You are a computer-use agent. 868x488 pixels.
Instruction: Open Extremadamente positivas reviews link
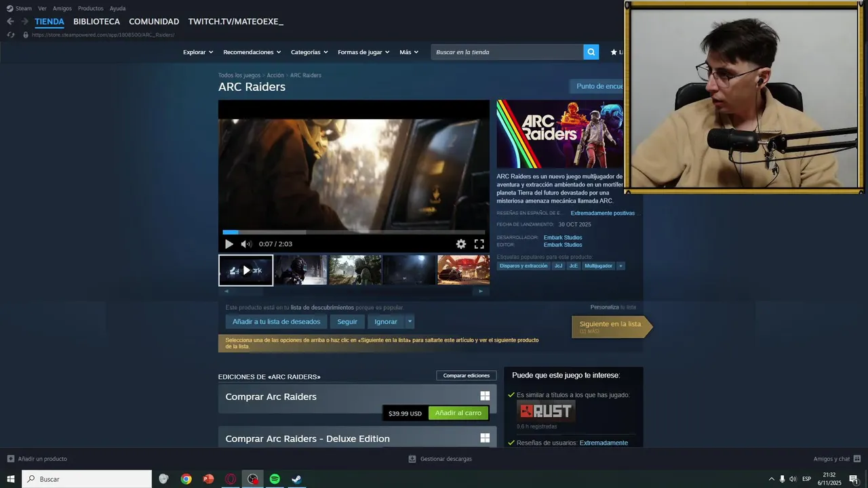(603, 213)
